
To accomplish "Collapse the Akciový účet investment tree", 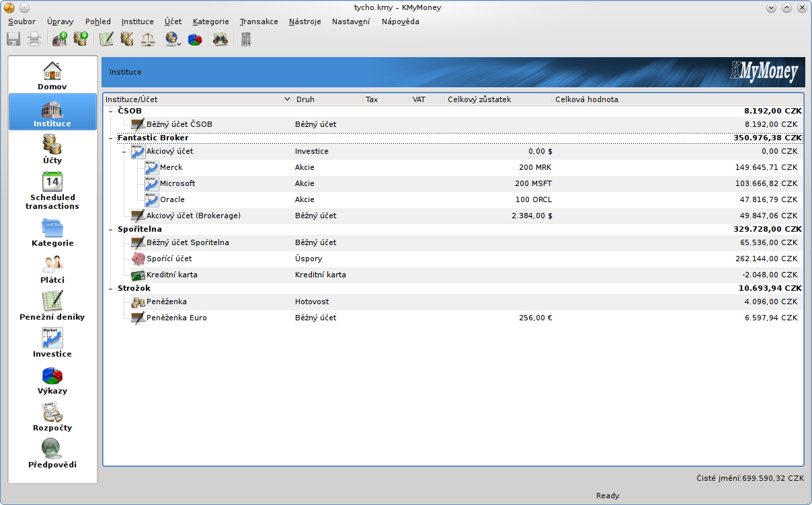I will pos(124,151).
